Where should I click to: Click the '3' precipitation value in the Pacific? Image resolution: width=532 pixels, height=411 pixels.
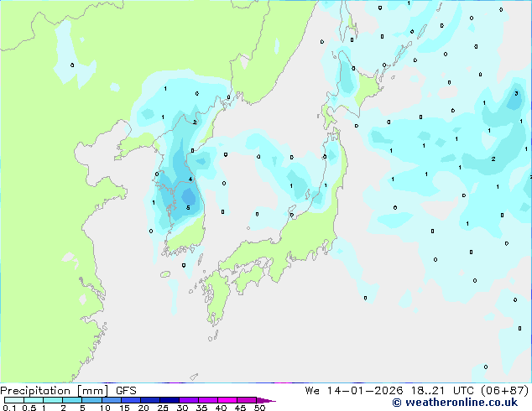(516, 93)
